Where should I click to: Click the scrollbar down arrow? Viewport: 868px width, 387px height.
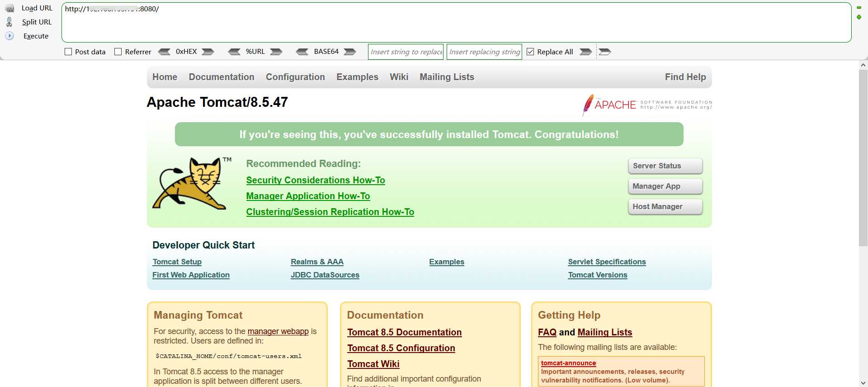point(863,383)
